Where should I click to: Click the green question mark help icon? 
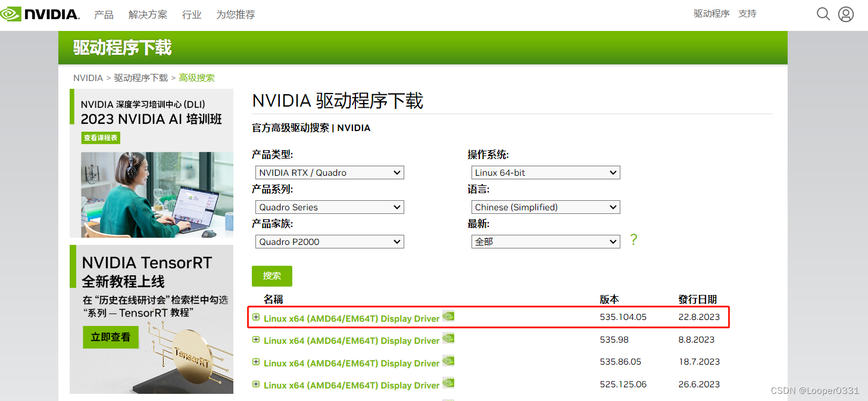633,240
